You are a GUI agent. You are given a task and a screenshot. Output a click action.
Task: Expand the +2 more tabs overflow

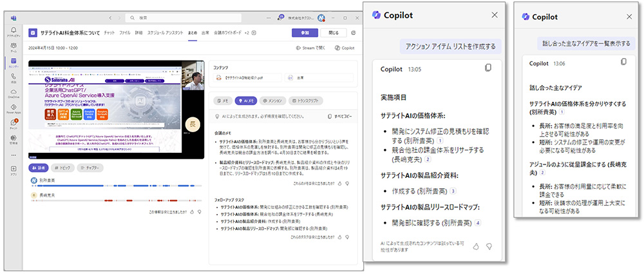247,33
